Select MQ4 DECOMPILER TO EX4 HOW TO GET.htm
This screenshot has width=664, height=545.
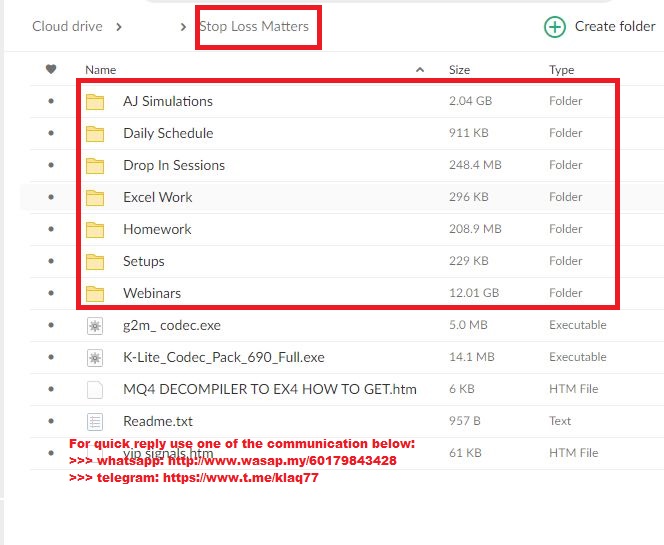270,389
